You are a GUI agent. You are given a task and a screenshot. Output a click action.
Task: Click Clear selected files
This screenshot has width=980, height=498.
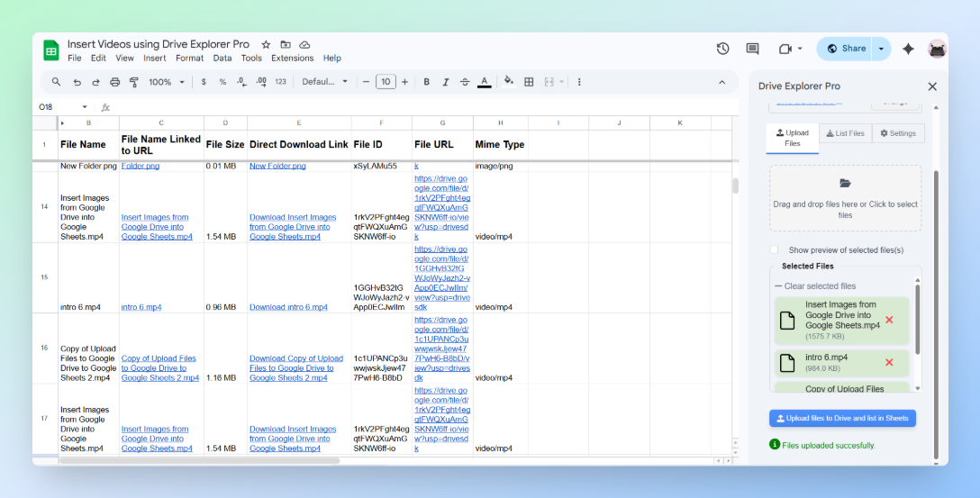815,286
